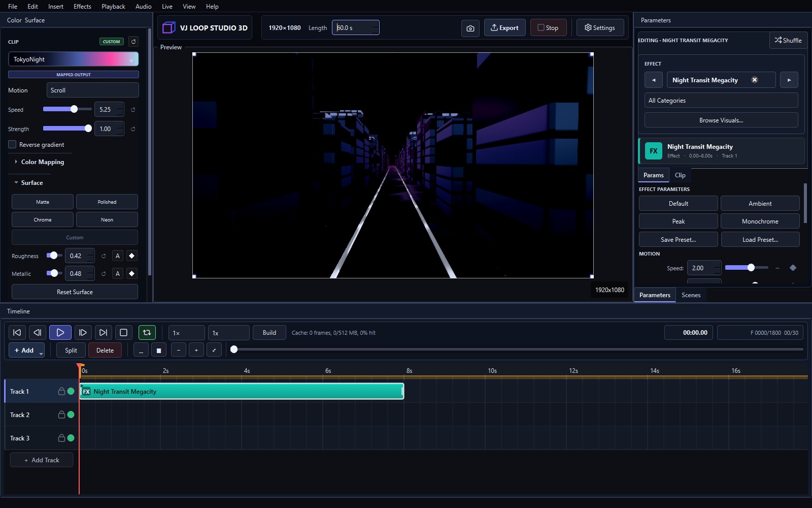Image resolution: width=812 pixels, height=508 pixels.
Task: Open the TokyoNight gradient dropdown
Action: pyautogui.click(x=74, y=59)
